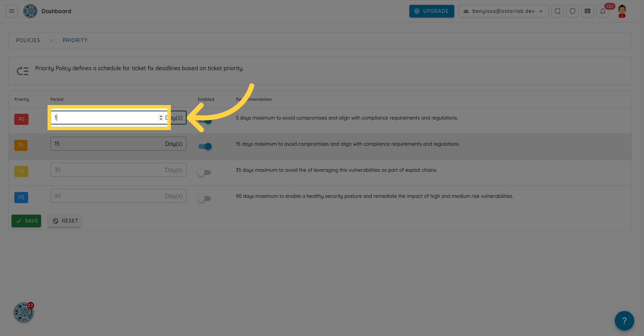Go to POLICIES breadcrumb
The width and height of the screenshot is (644, 336).
tap(28, 40)
